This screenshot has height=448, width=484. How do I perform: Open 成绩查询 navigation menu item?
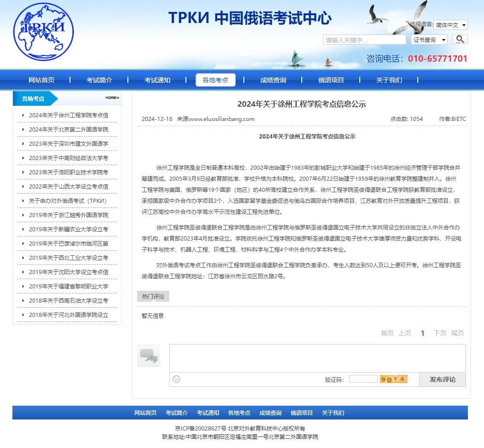click(273, 80)
